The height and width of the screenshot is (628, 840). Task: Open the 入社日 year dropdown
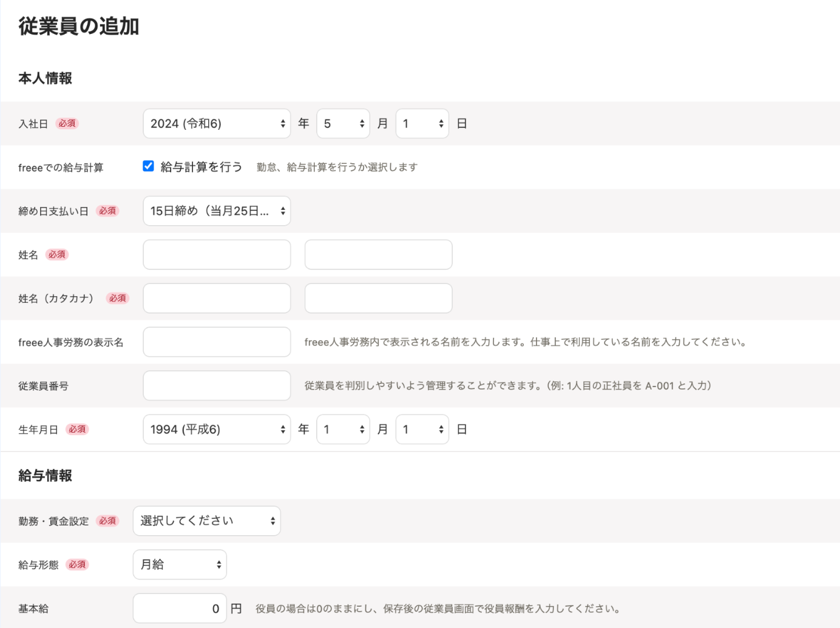[x=217, y=124]
